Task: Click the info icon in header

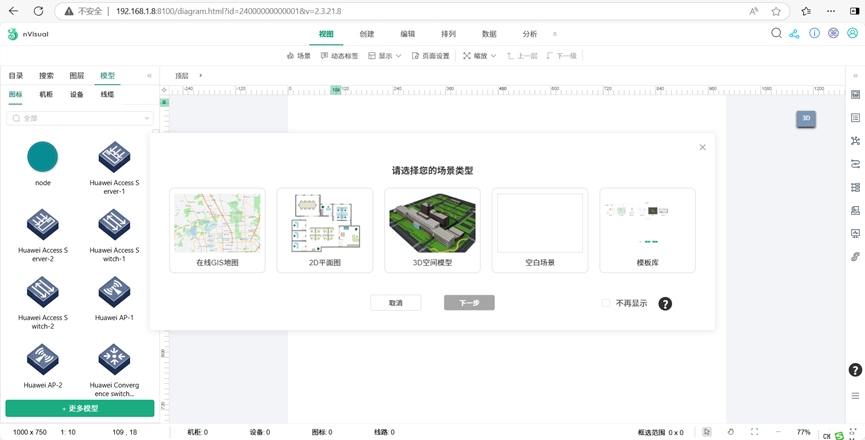Action: (814, 34)
